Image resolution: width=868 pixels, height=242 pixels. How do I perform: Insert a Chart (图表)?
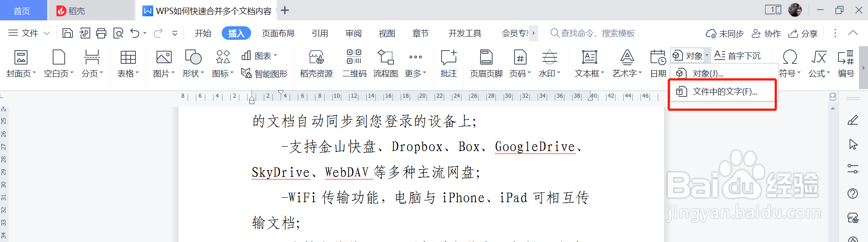click(x=259, y=56)
